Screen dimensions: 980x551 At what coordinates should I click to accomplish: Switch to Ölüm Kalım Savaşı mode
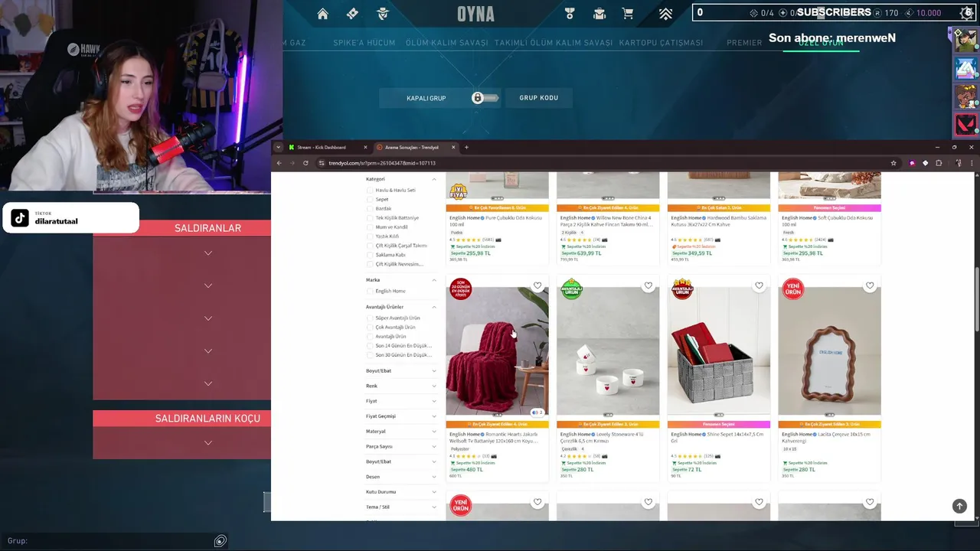[x=446, y=43]
